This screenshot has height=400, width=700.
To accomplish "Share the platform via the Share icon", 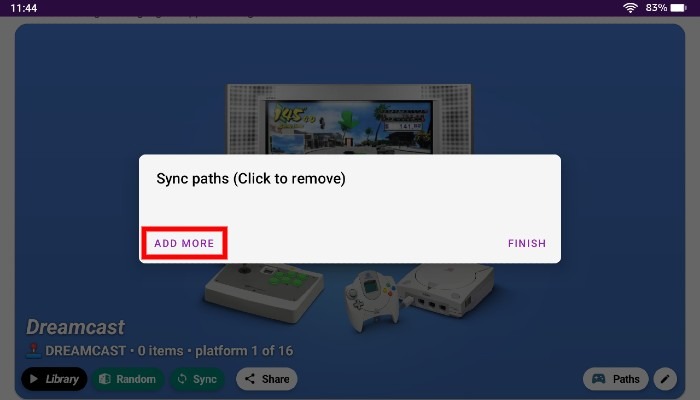I will (267, 379).
